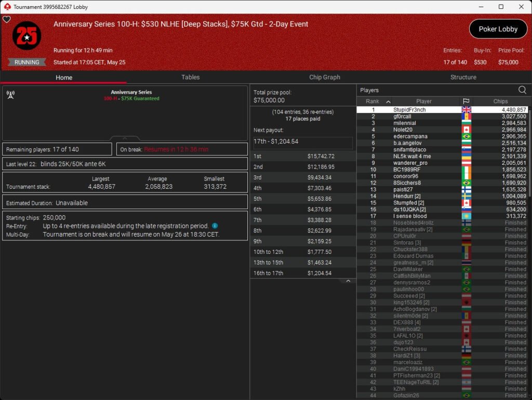
Task: Click the broadcast antenna icon
Action: pos(10,95)
